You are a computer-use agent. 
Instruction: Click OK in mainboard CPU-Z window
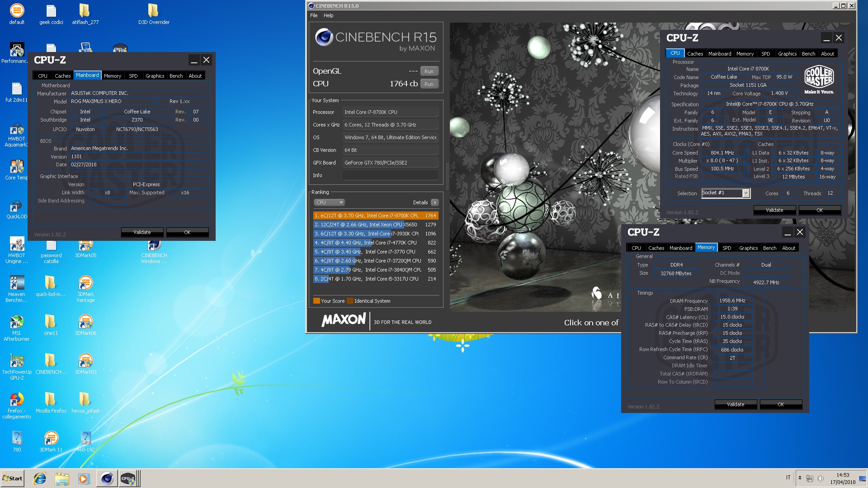click(187, 232)
